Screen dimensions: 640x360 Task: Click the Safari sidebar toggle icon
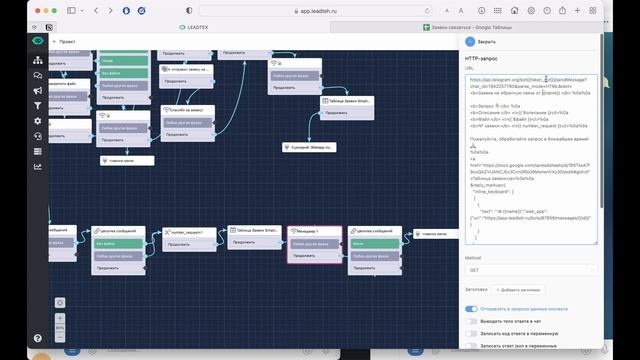coord(71,11)
